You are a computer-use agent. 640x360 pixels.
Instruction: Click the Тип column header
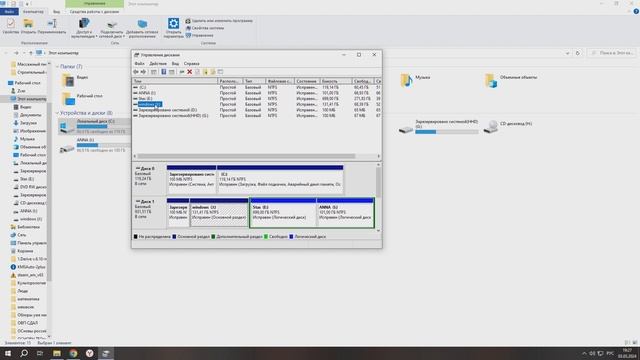[254, 81]
